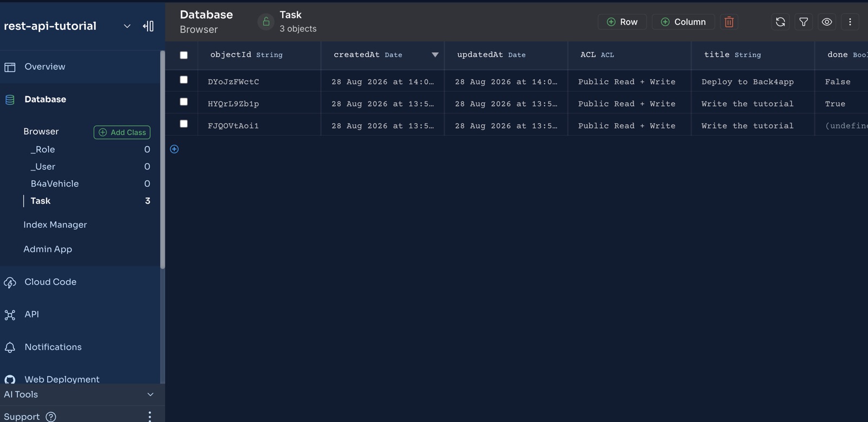The image size is (868, 422).
Task: Open the API section
Action: [31, 314]
